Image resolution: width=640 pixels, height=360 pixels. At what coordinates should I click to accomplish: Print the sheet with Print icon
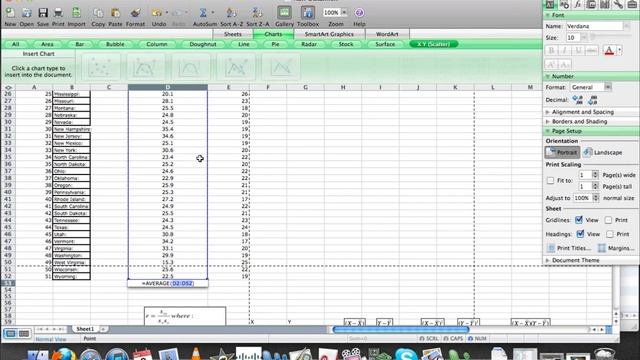tap(58, 13)
